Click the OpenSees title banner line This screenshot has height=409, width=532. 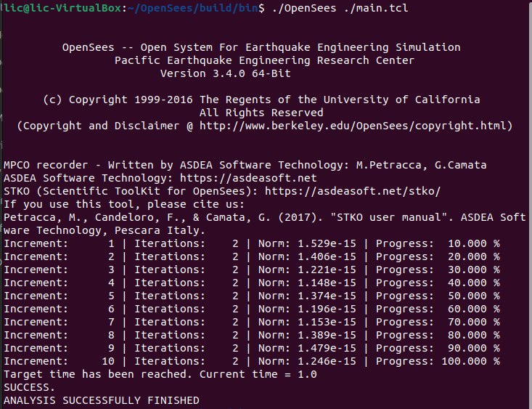[x=261, y=47]
